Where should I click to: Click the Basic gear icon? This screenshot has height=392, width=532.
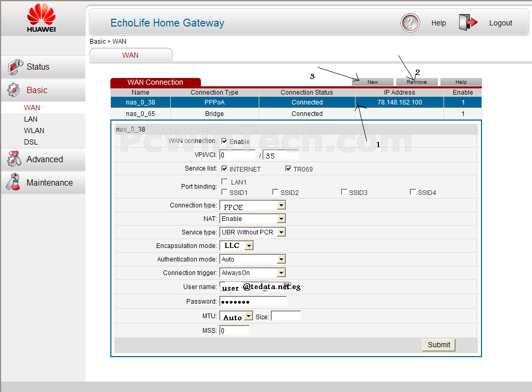tap(14, 90)
